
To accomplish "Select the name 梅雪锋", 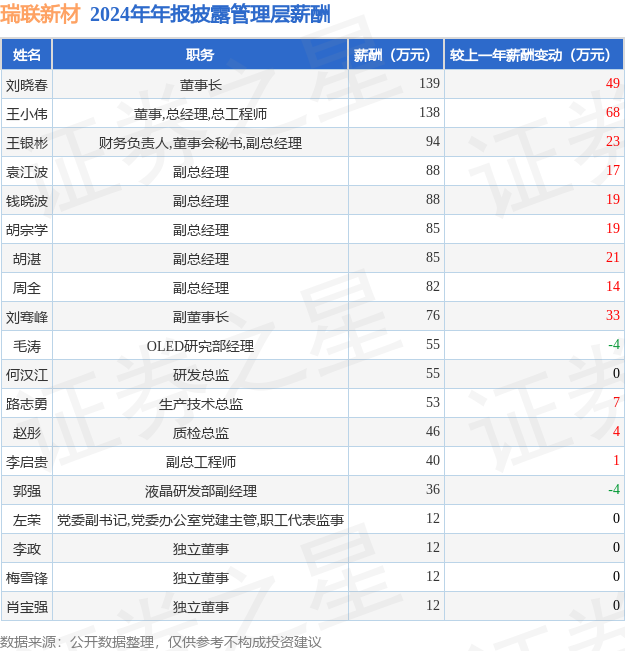I will pyautogui.click(x=27, y=578).
